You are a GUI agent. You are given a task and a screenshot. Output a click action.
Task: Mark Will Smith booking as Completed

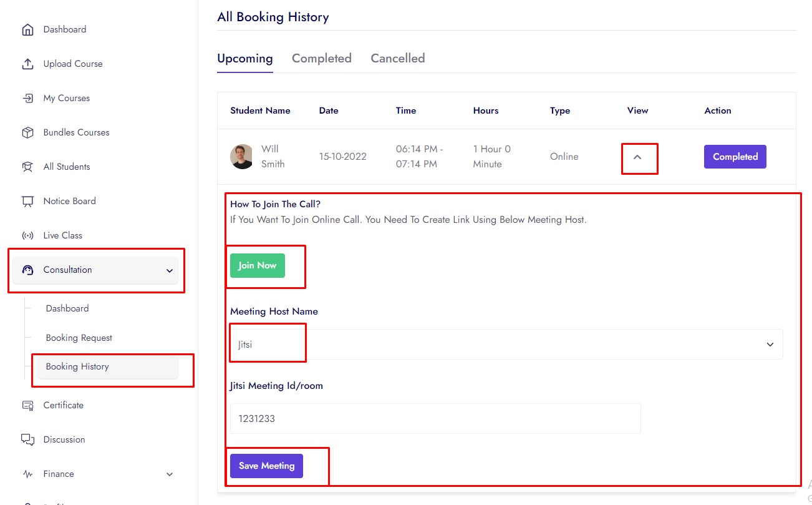[735, 157]
